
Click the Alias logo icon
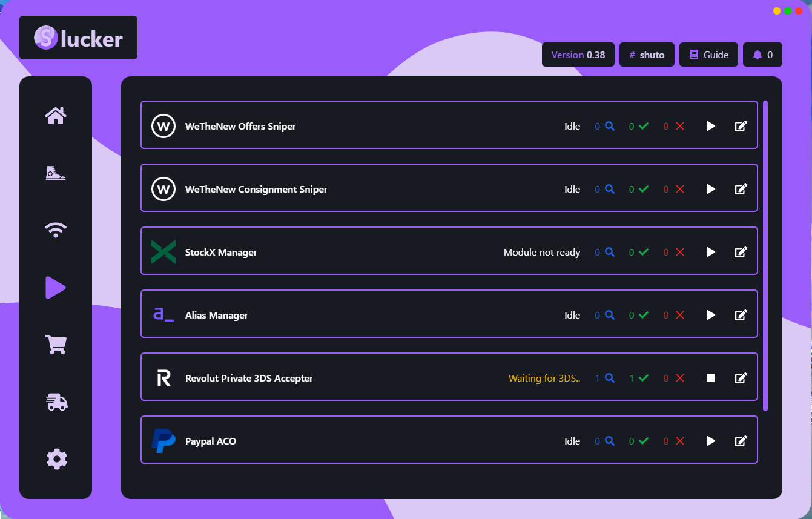point(163,315)
